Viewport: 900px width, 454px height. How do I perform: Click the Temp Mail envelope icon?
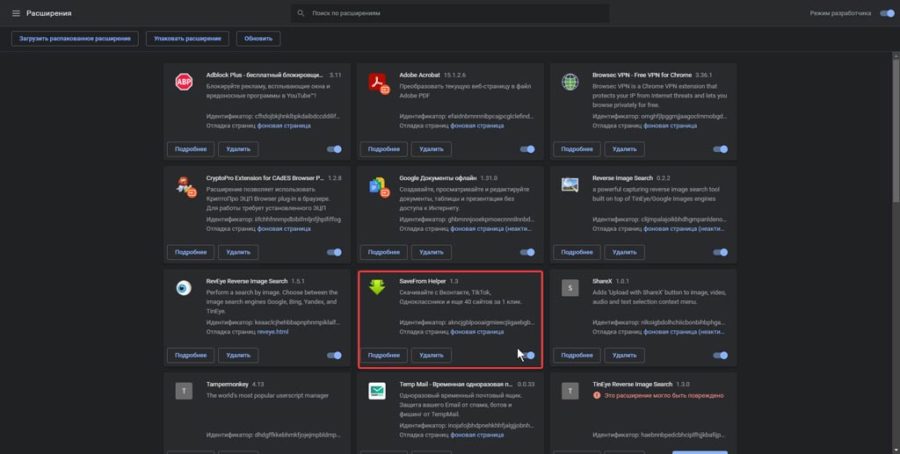tap(376, 391)
